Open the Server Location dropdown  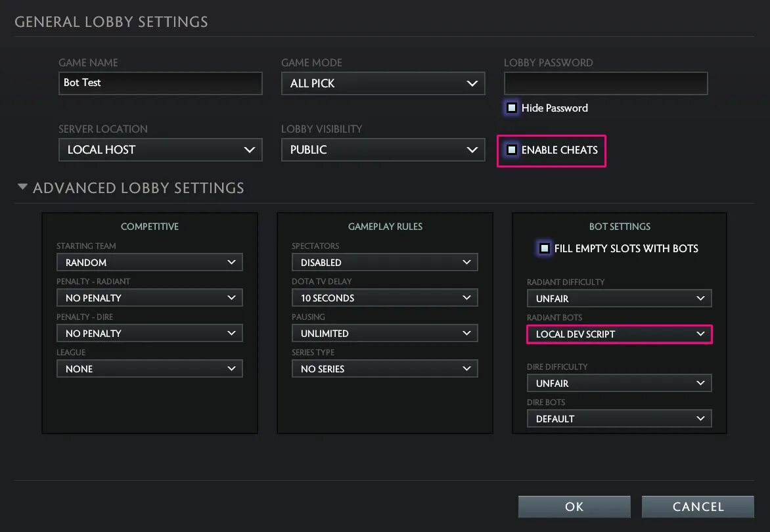(x=160, y=150)
